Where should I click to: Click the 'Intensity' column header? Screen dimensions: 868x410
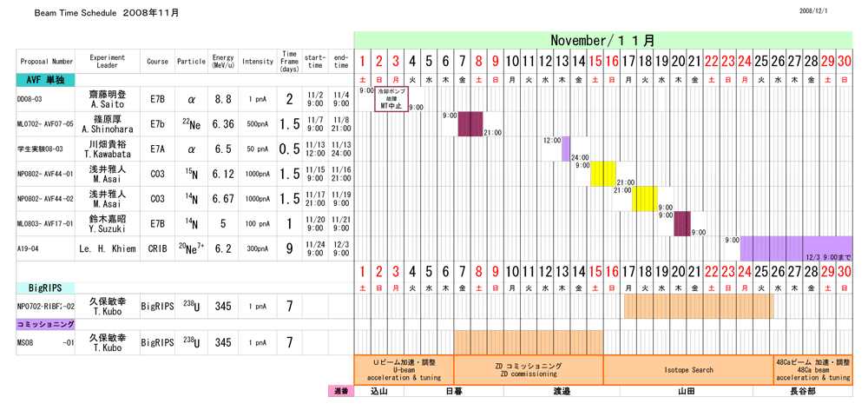coord(258,62)
